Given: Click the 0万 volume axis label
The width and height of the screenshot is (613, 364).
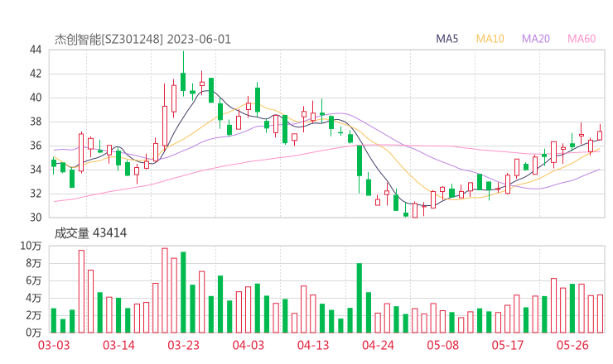Looking at the screenshot, I should click(34, 333).
